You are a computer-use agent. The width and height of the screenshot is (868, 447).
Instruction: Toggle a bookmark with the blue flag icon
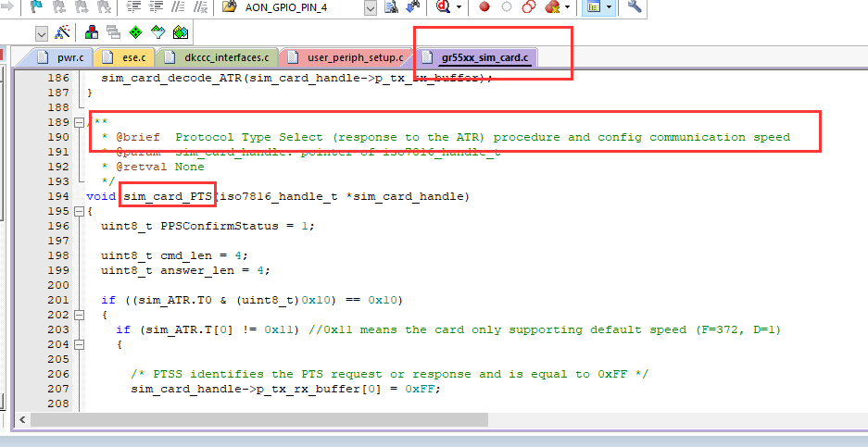point(36,6)
